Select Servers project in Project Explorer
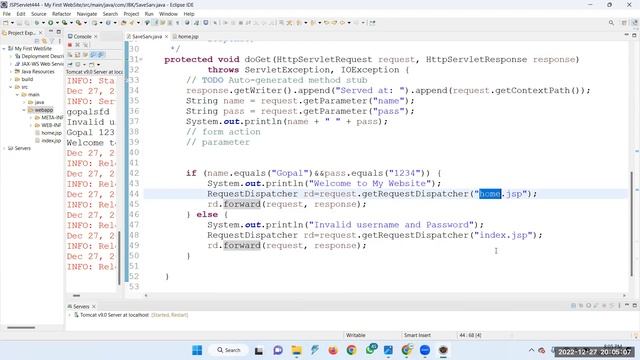 (x=22, y=148)
